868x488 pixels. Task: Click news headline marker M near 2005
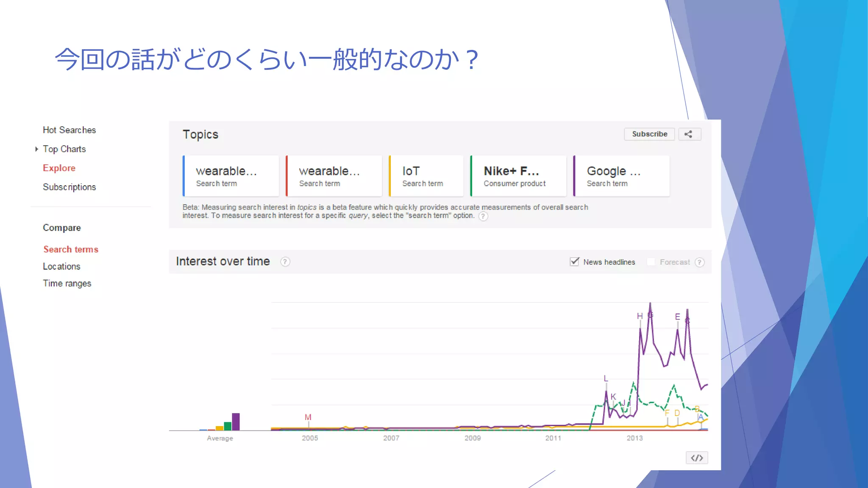[x=308, y=417]
